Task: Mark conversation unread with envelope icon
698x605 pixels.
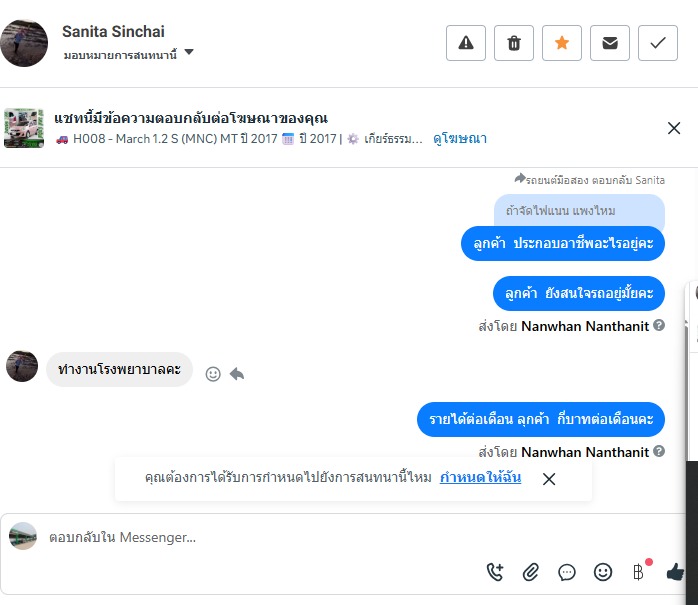Action: [x=609, y=43]
